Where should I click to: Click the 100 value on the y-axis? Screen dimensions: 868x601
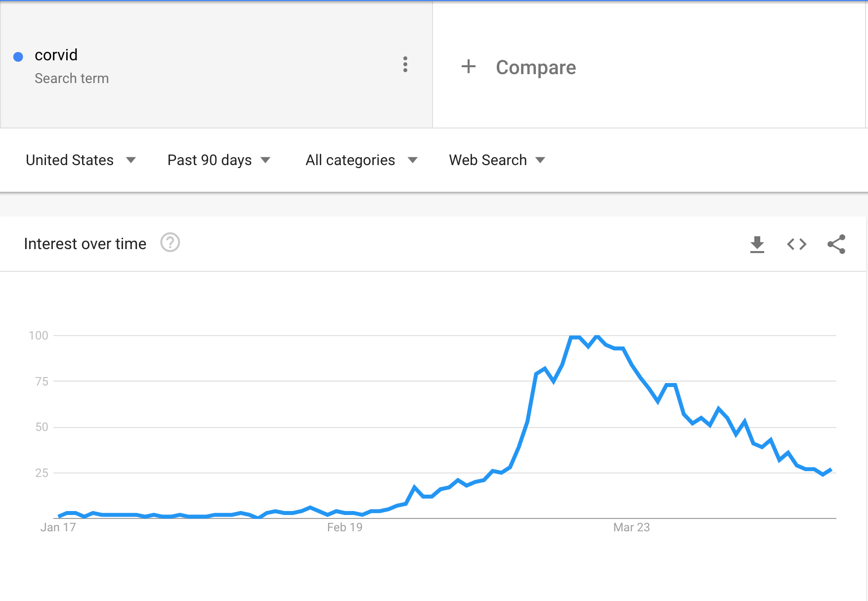point(39,336)
